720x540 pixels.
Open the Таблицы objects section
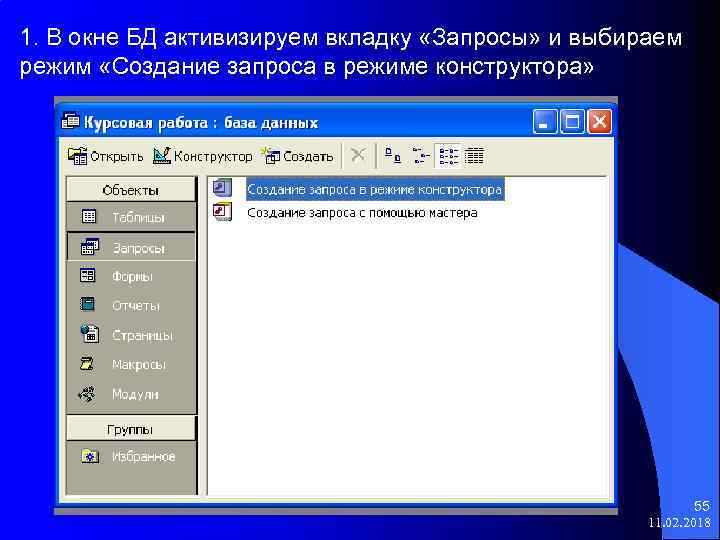131,217
